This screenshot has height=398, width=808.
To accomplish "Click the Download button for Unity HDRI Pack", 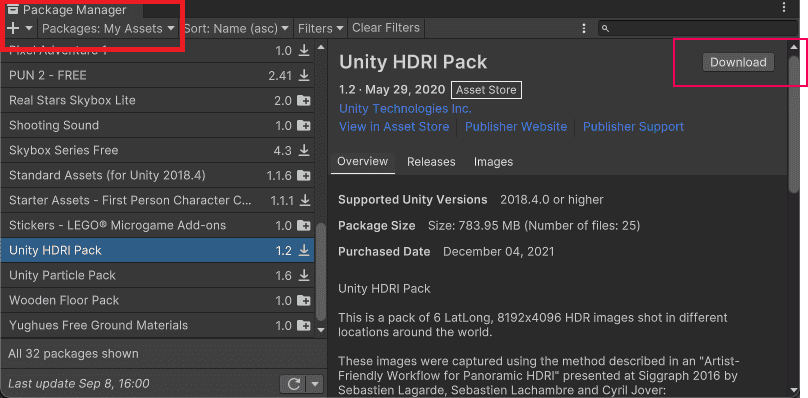I will [x=738, y=62].
